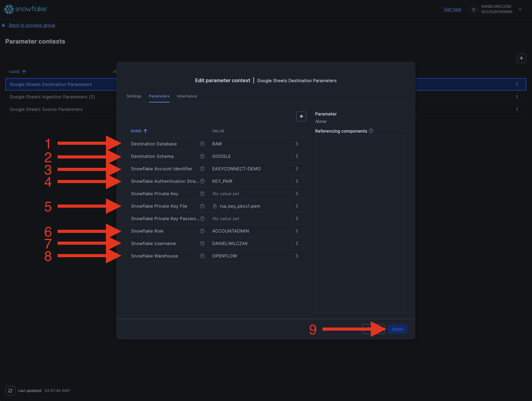Add new parameter context with plus icon

point(521,58)
